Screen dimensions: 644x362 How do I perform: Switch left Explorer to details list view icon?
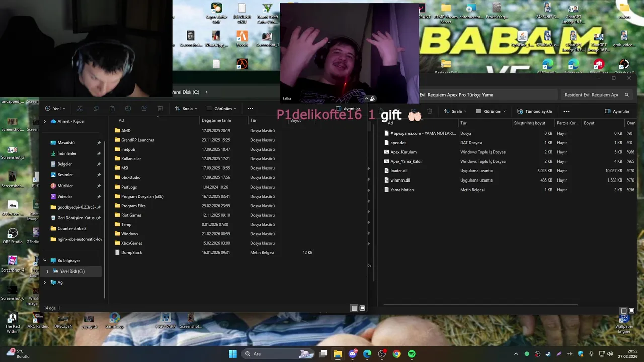(x=354, y=308)
